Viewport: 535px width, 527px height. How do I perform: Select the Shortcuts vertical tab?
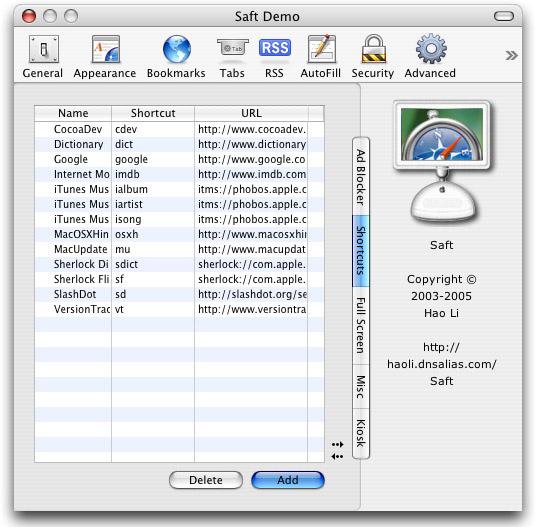pyautogui.click(x=361, y=251)
